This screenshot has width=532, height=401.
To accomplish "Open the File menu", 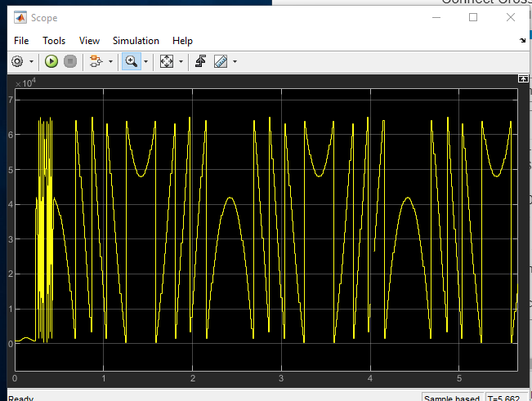I will (21, 41).
